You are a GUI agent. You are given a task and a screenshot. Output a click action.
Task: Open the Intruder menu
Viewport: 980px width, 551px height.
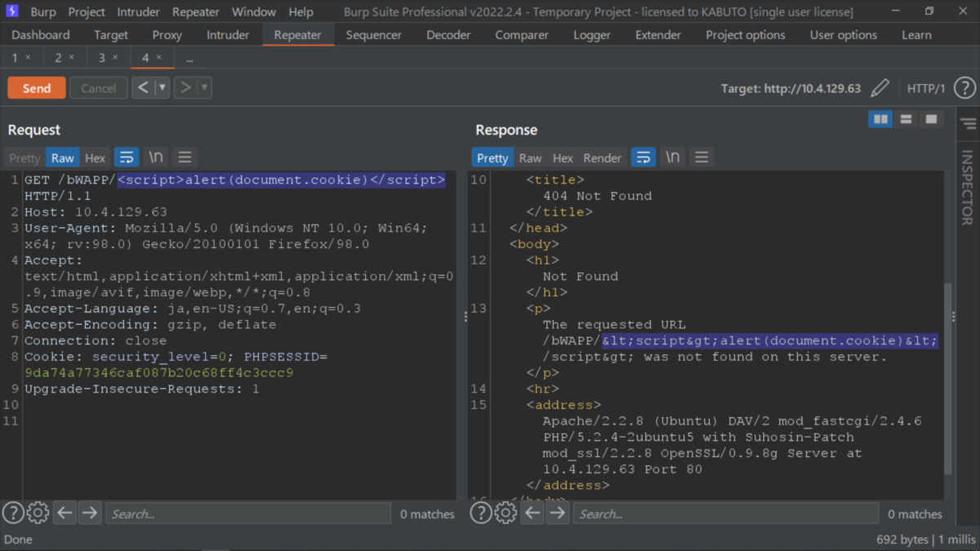(138, 12)
